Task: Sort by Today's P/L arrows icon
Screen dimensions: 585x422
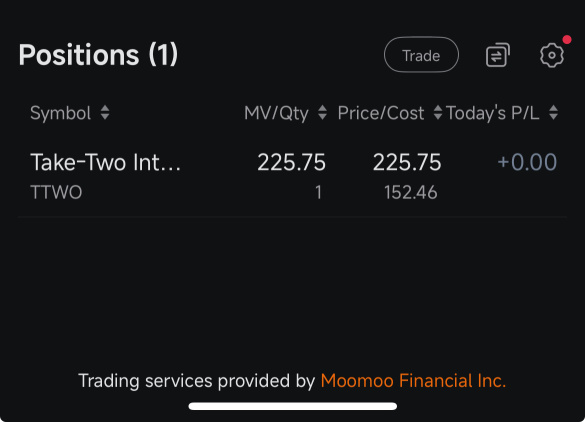Action: [554, 113]
